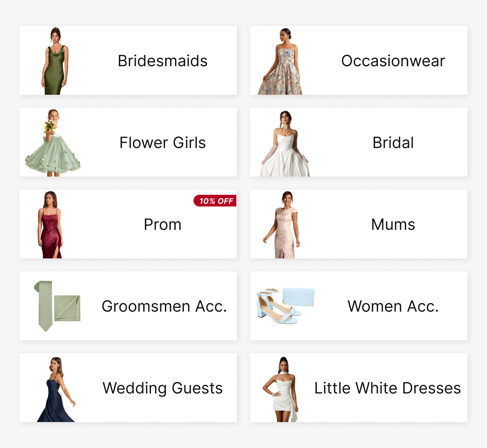Click the green bridesmaid dress image

[55, 61]
